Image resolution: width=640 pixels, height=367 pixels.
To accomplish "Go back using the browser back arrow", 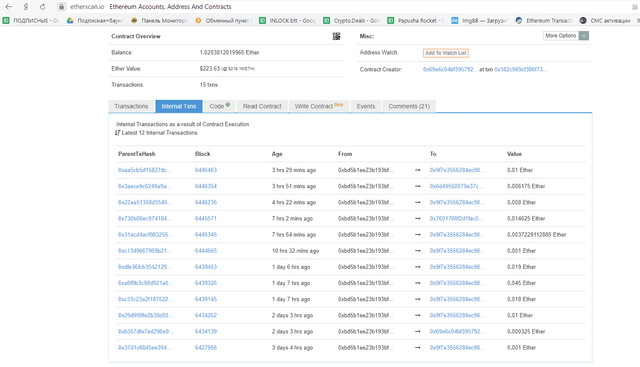I will 9,7.
